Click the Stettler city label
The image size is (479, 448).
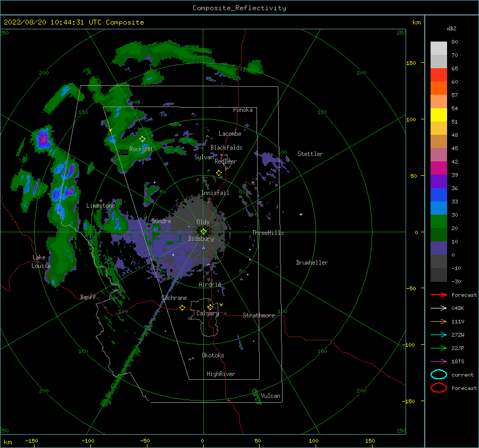310,154
